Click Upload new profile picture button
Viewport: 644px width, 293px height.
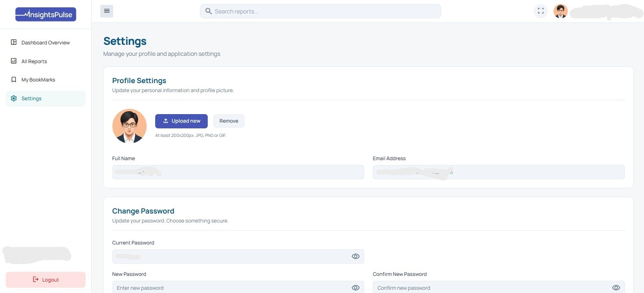tap(181, 121)
